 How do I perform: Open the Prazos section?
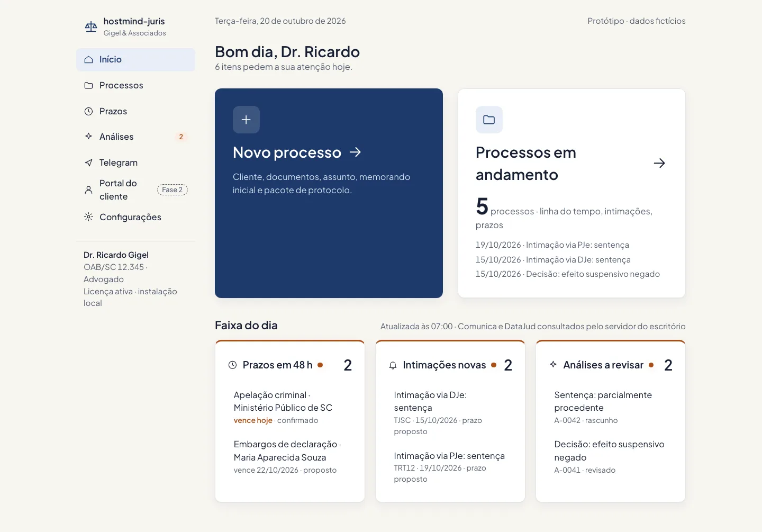135,111
